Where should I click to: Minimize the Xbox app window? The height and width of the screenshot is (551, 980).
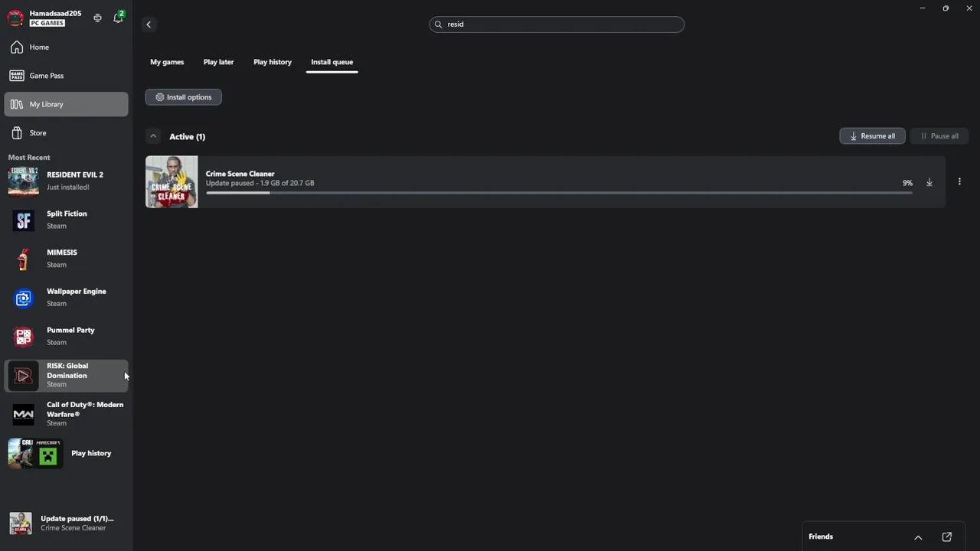coord(923,8)
